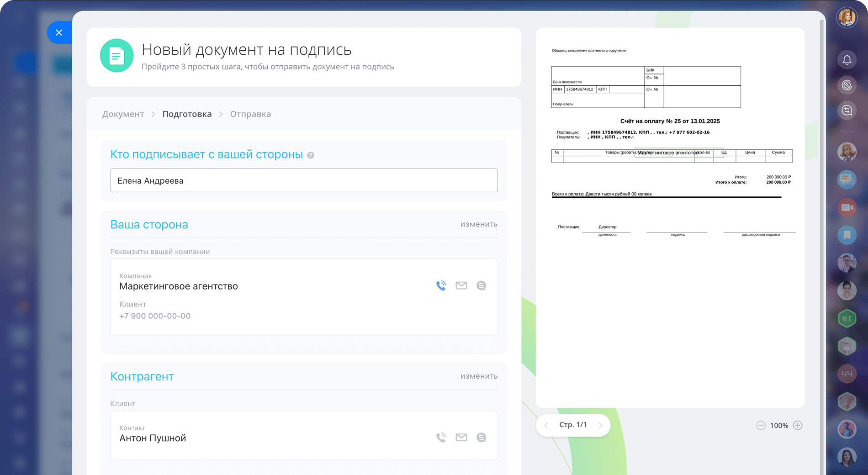Click the video camera icon in sidebar

pos(847,207)
